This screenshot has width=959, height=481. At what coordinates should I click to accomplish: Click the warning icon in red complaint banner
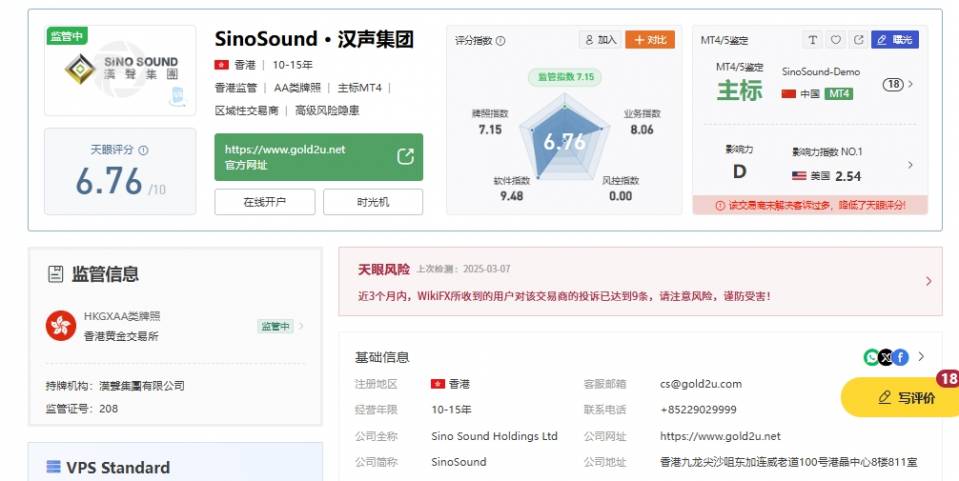pyautogui.click(x=720, y=206)
